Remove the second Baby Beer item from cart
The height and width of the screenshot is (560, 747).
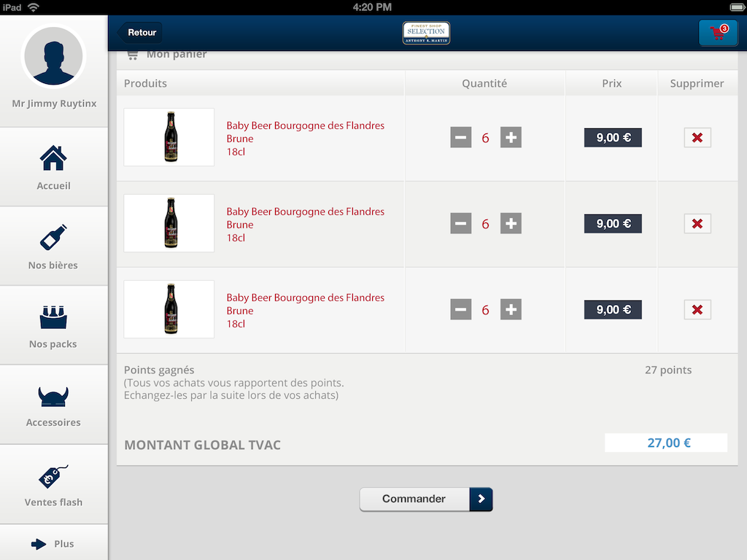tap(697, 224)
